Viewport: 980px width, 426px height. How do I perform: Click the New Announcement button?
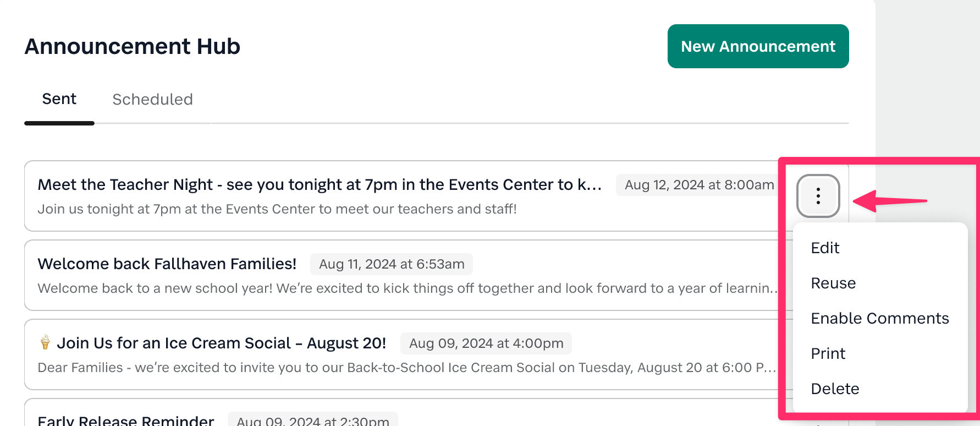[758, 46]
